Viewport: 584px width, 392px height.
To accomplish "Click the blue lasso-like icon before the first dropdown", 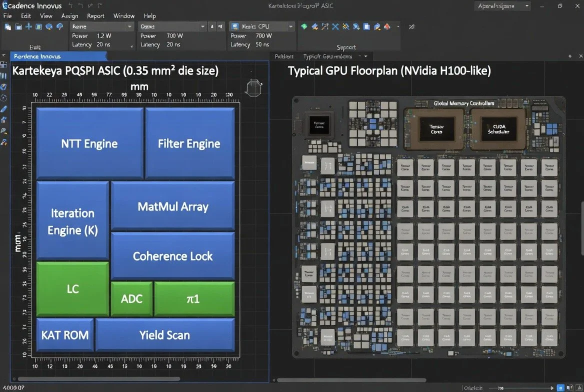I will [59, 27].
